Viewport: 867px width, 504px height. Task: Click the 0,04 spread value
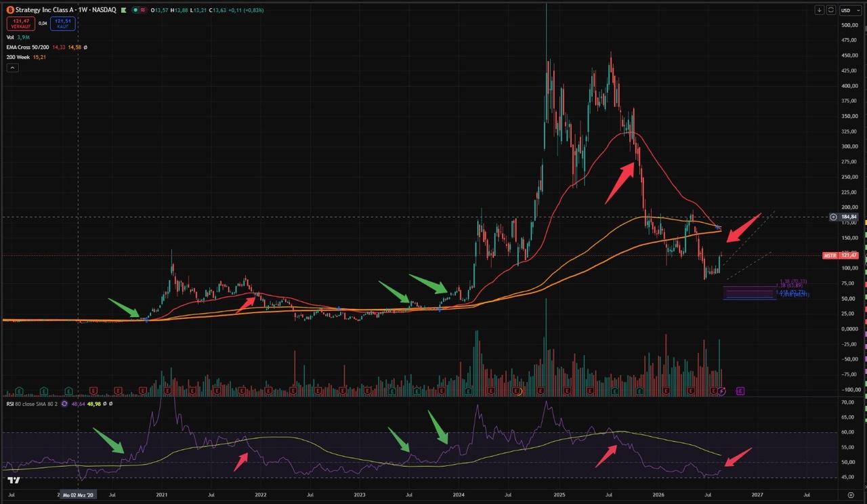[x=43, y=23]
